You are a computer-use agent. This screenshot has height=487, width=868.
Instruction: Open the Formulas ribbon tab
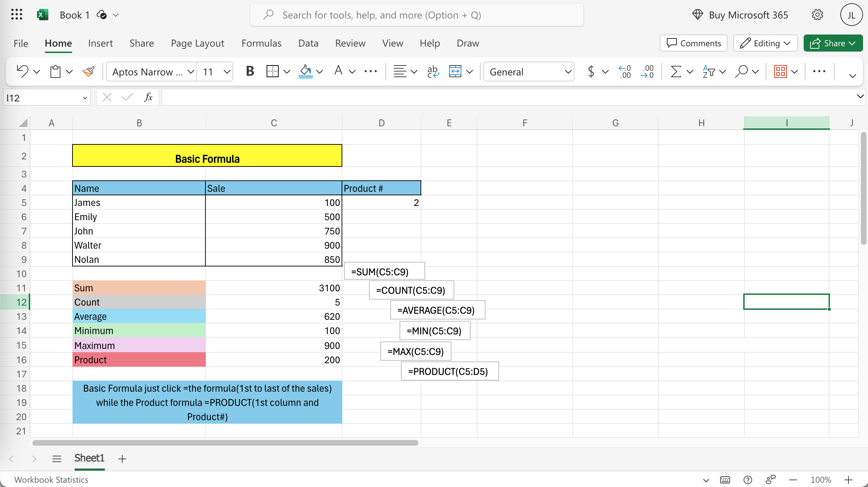click(261, 43)
